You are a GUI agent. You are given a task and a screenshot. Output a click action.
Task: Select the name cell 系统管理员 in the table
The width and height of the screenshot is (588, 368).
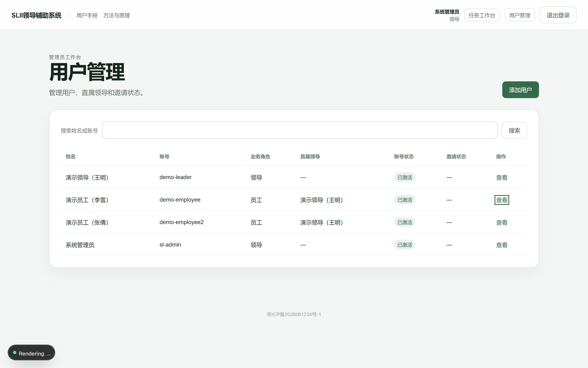(80, 245)
